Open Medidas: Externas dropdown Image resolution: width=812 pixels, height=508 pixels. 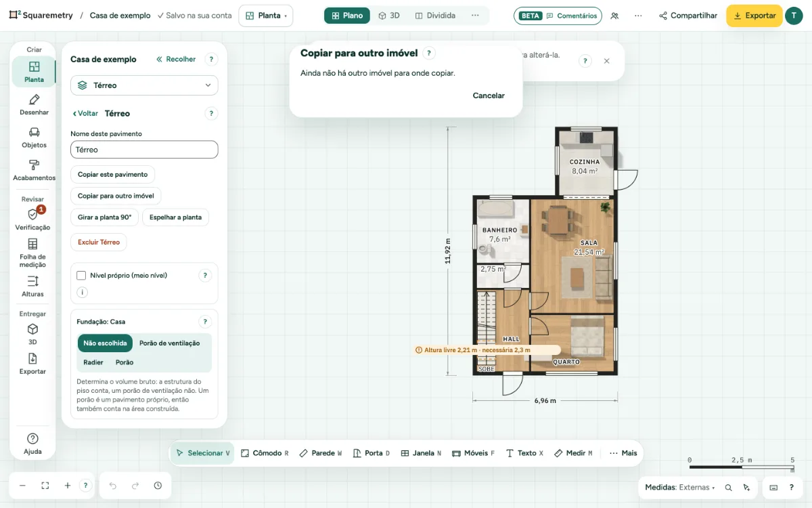(x=679, y=488)
